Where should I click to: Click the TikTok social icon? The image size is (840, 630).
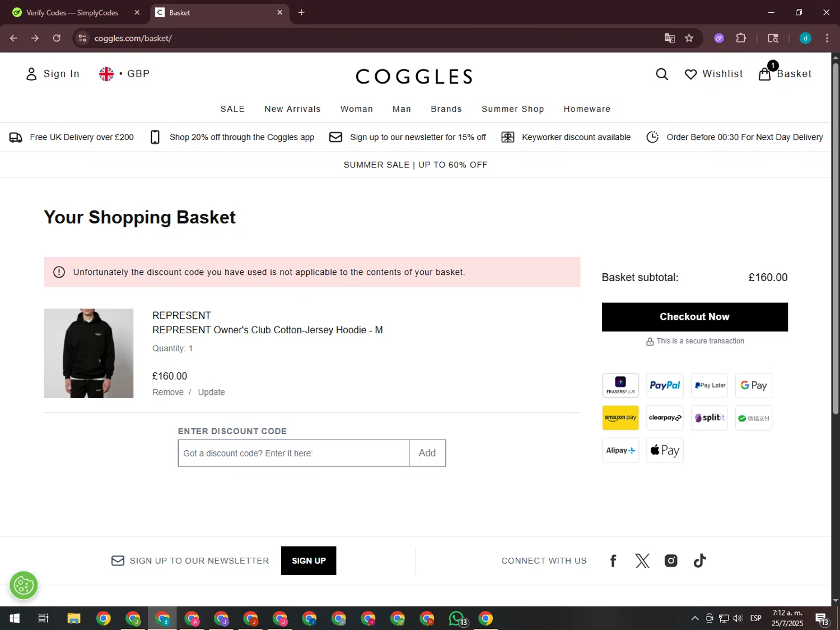[699, 561]
